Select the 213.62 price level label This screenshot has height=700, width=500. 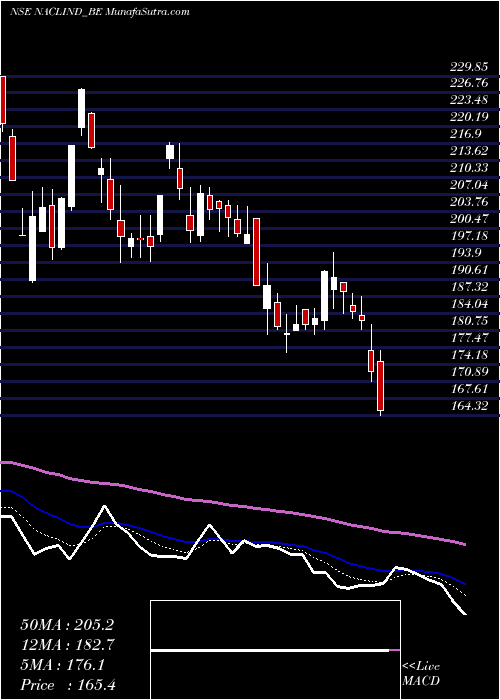pos(469,151)
